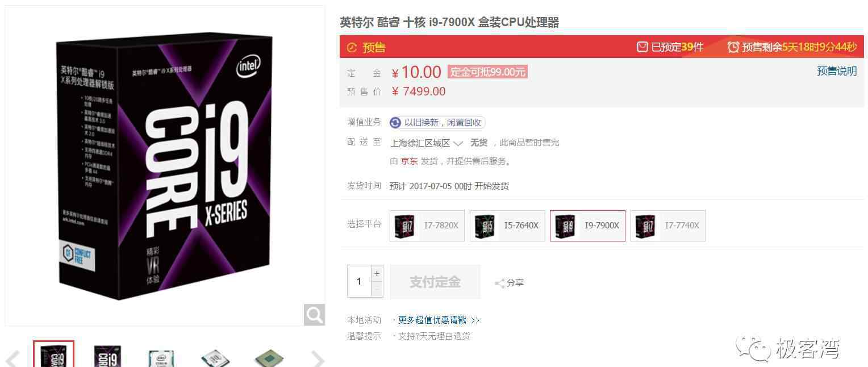
Task: Go to previous thumbnails with left arrow
Action: (x=12, y=359)
